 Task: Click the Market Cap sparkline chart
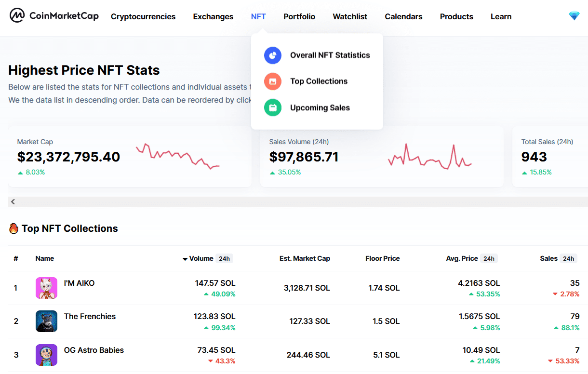[x=178, y=156]
